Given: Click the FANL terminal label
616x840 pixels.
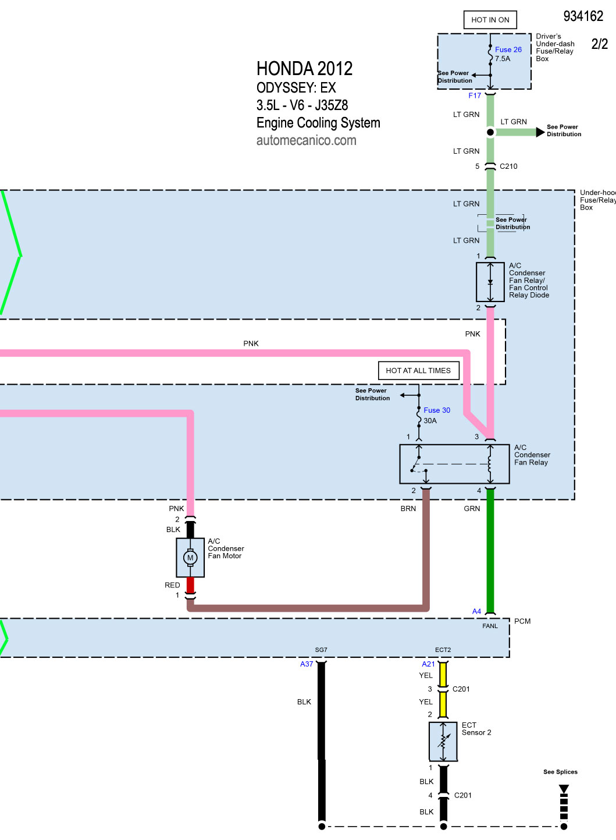Looking at the screenshot, I should click(x=490, y=626).
